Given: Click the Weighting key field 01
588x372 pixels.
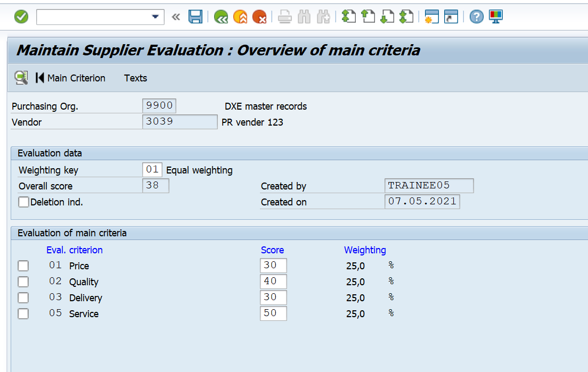Looking at the screenshot, I should point(152,170).
